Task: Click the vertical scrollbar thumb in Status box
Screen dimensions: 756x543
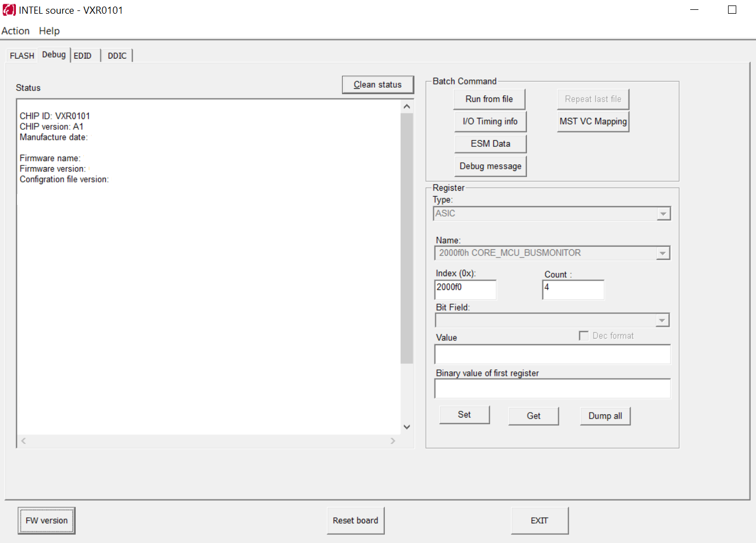Action: point(407,238)
